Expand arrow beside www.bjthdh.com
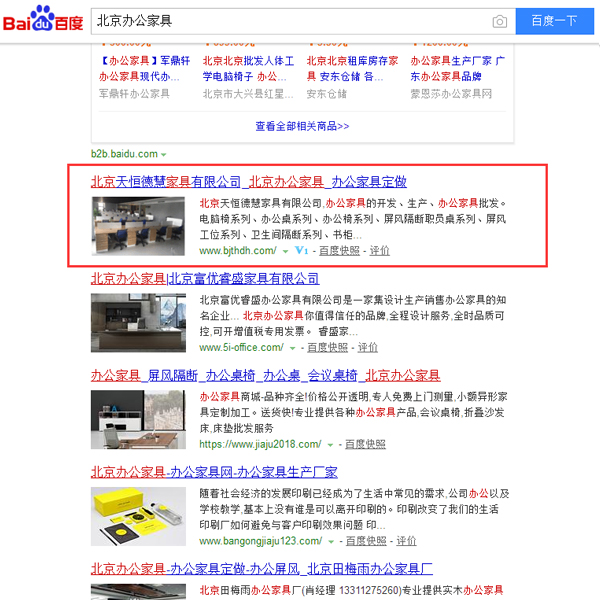Viewport: 600px width, 600px height. pos(285,251)
